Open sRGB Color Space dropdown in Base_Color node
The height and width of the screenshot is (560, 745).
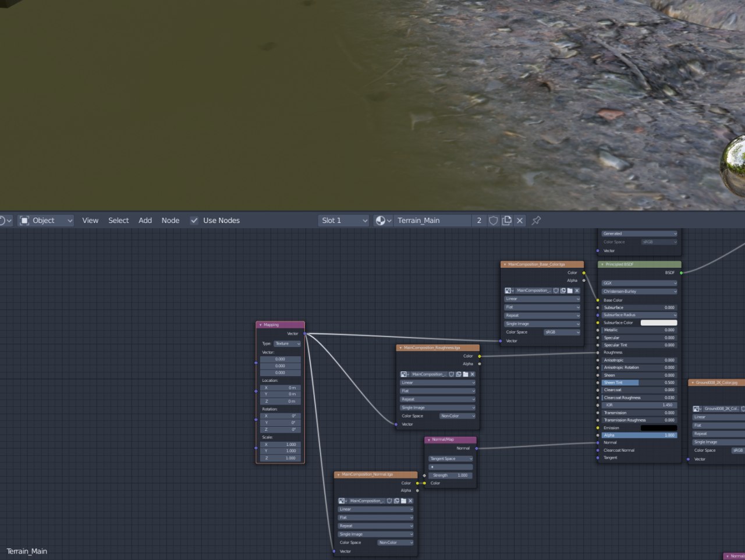click(x=562, y=332)
